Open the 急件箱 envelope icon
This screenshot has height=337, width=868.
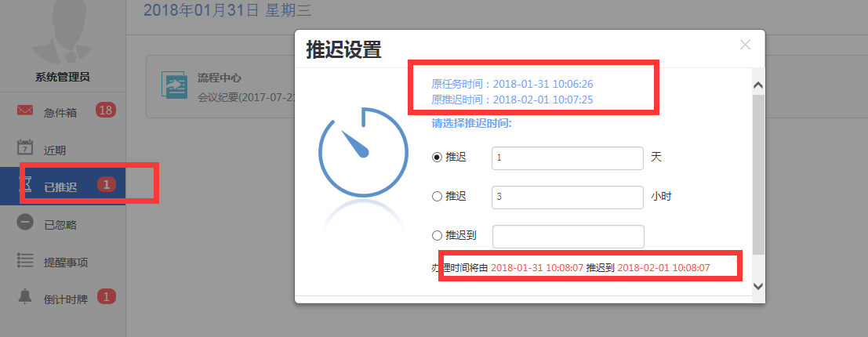[25, 111]
